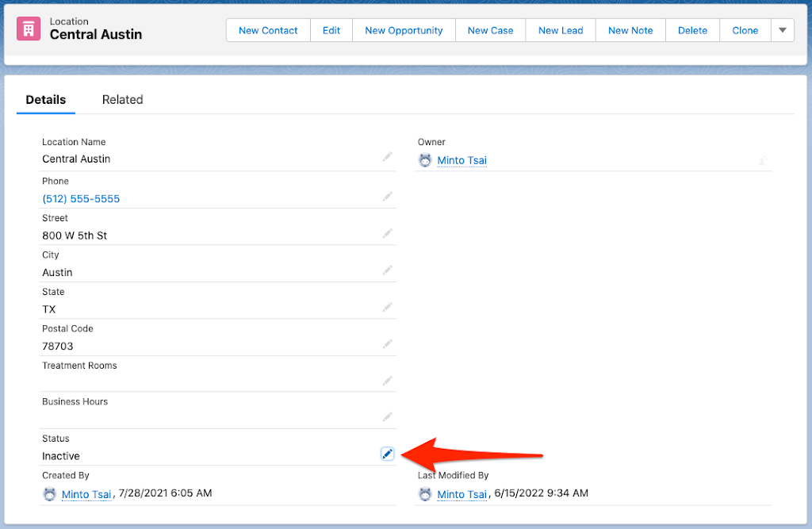Open Minto Tsai under Last Modified By
812x529 pixels.
tap(462, 494)
